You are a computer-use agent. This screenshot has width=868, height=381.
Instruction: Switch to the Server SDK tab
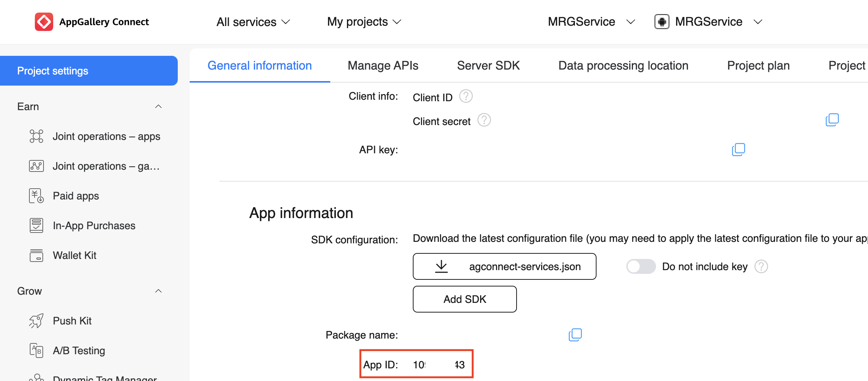(x=488, y=65)
